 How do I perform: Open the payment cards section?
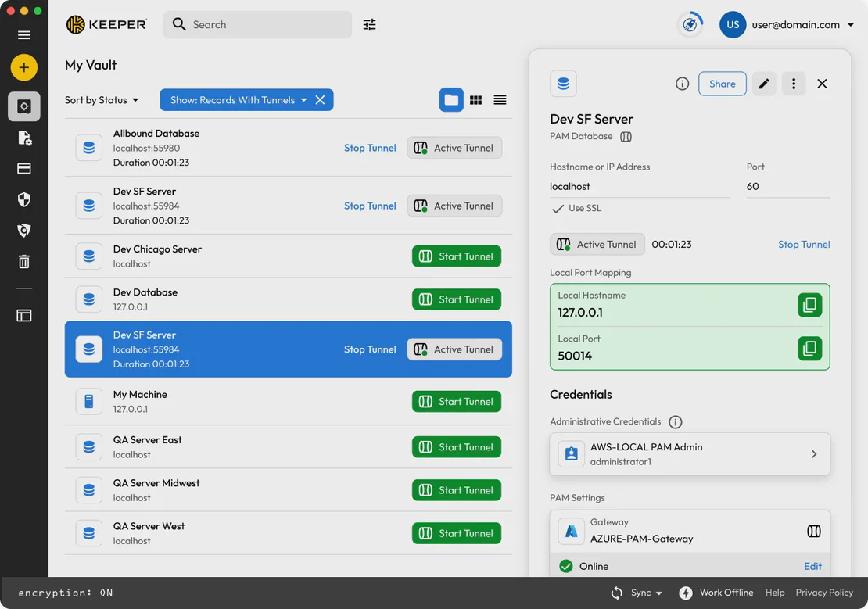tap(23, 168)
